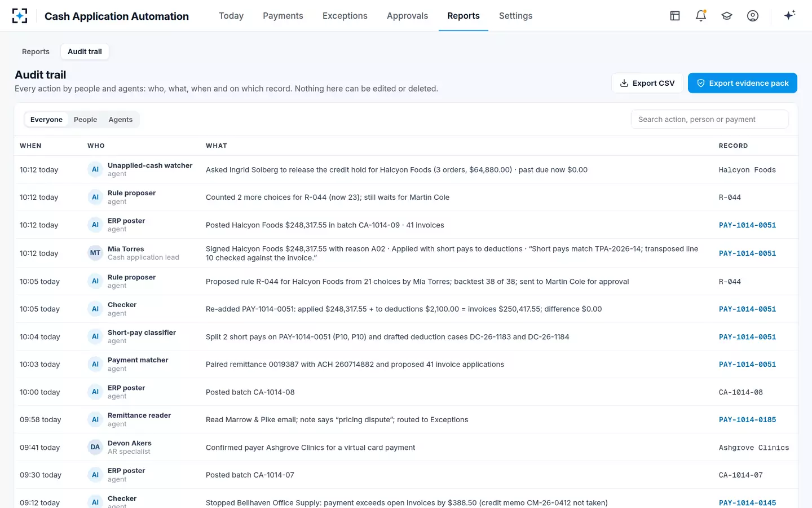Click the "09:41 today" timestamp
The image size is (812, 508).
pos(39,448)
